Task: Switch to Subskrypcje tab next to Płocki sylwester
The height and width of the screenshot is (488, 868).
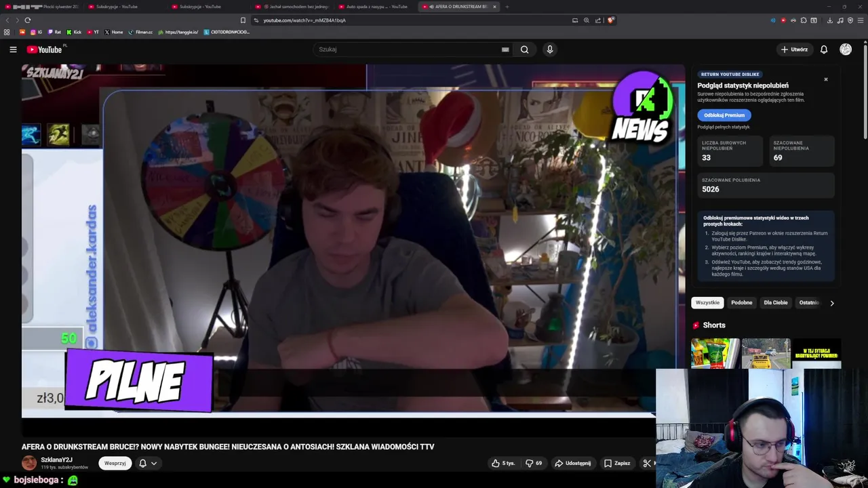Action: point(123,6)
